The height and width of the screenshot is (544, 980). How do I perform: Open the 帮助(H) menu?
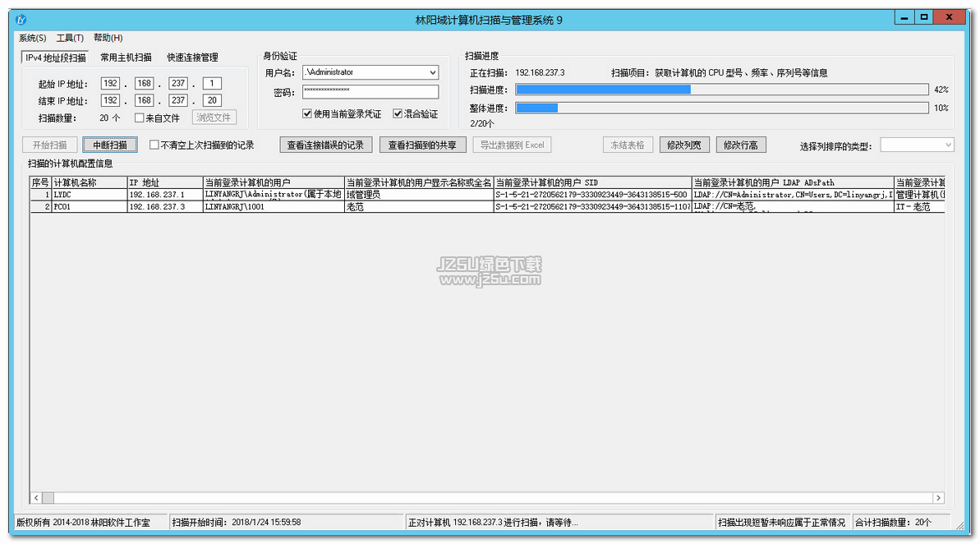[x=108, y=38]
